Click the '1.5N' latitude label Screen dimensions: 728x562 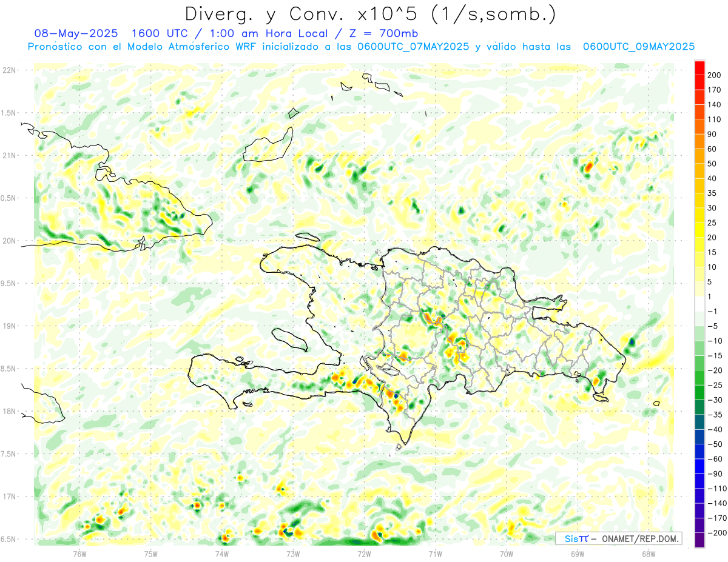click(x=9, y=113)
